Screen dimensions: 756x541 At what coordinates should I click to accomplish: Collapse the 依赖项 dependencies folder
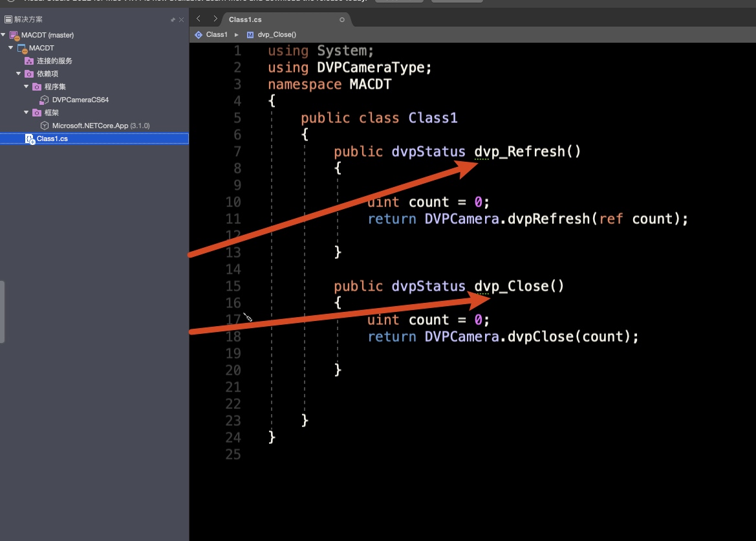coord(19,74)
